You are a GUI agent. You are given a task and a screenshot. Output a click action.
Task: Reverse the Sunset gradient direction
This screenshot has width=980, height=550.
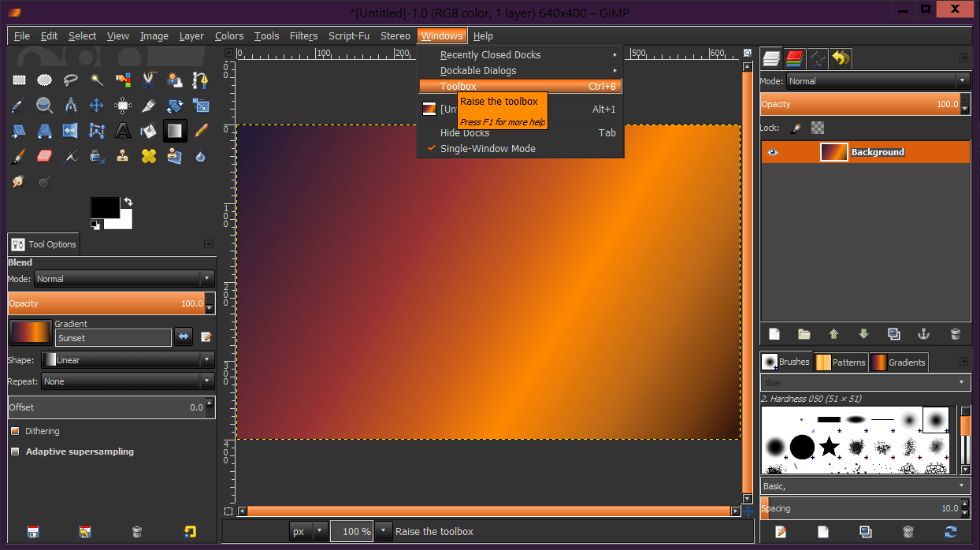[x=184, y=336]
